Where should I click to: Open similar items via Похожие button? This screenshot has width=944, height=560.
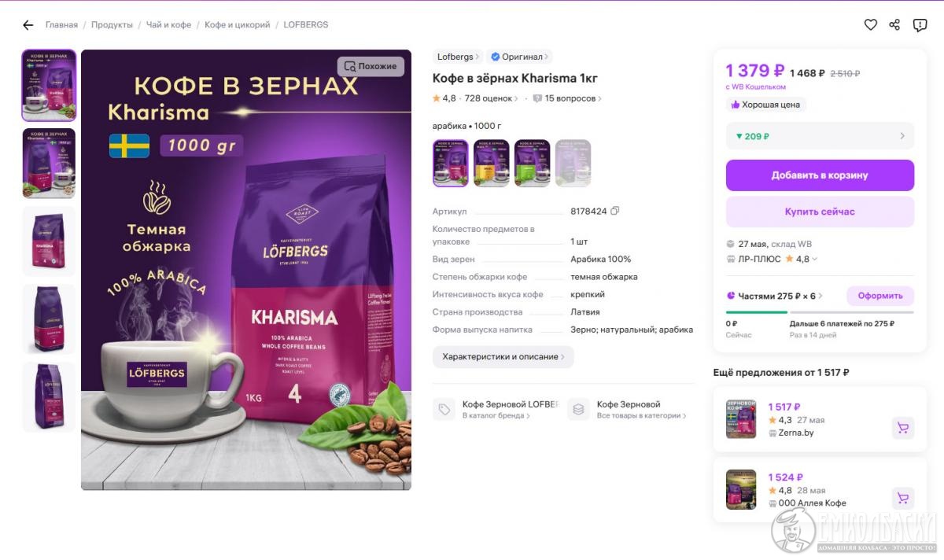(371, 66)
